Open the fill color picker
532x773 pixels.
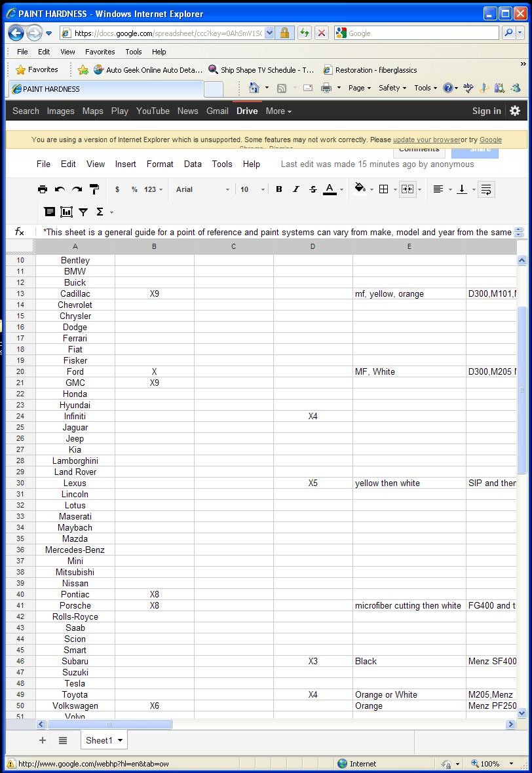[x=360, y=188]
